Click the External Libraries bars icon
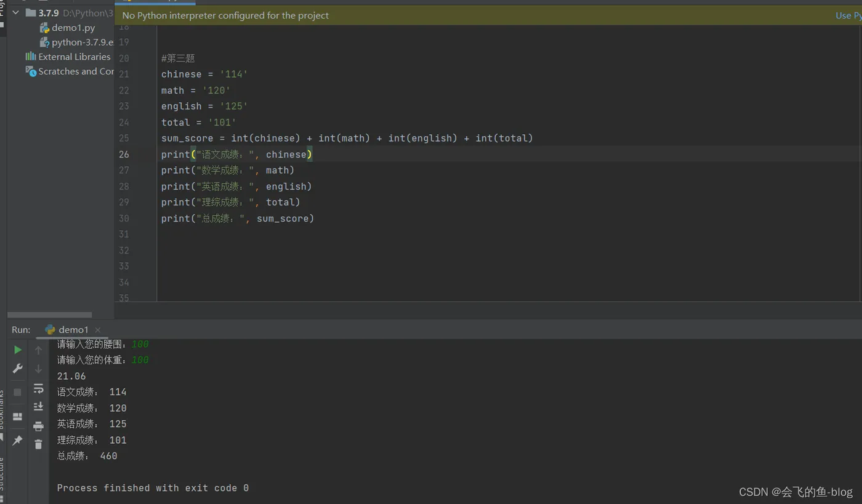The width and height of the screenshot is (862, 504). (31, 57)
